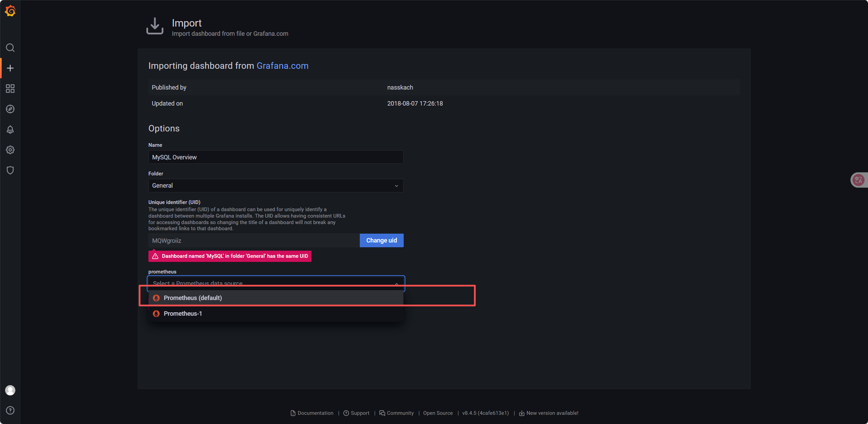868x424 pixels.
Task: Click the same UID error message text
Action: pos(235,256)
